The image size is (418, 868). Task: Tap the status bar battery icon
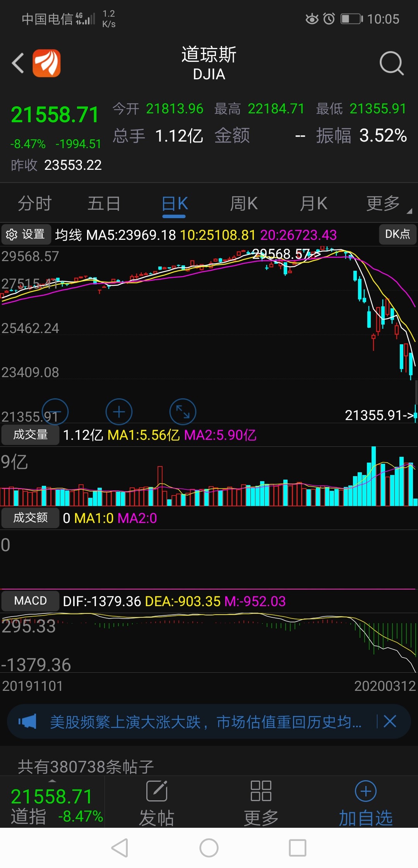352,19
